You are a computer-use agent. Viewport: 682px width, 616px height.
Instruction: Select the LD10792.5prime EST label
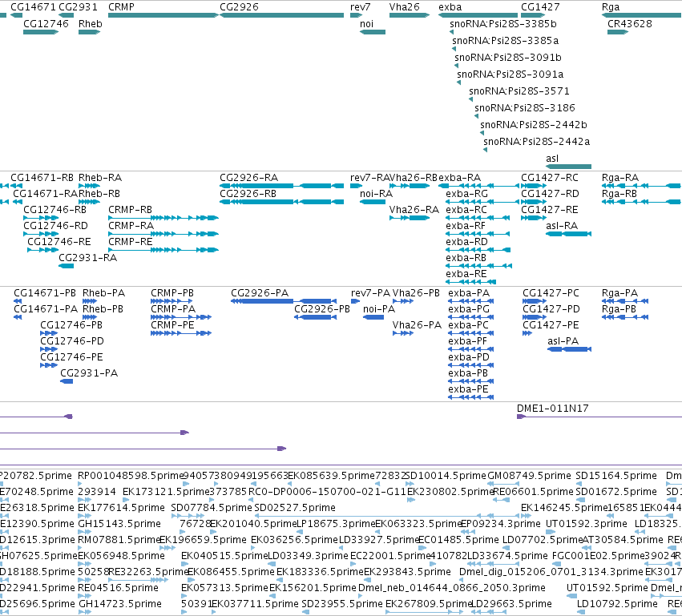tap(617, 604)
